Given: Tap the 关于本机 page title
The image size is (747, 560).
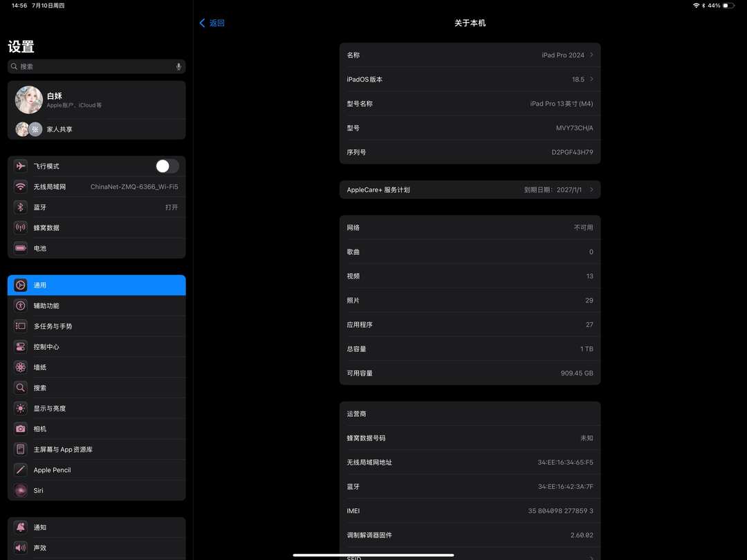Looking at the screenshot, I should tap(470, 23).
